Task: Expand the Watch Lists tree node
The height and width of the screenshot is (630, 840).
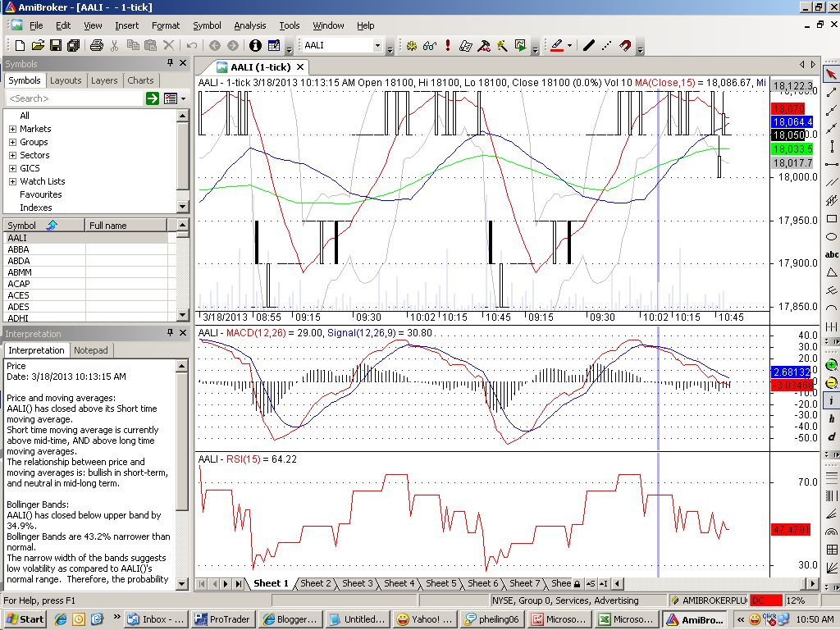Action: coord(12,181)
